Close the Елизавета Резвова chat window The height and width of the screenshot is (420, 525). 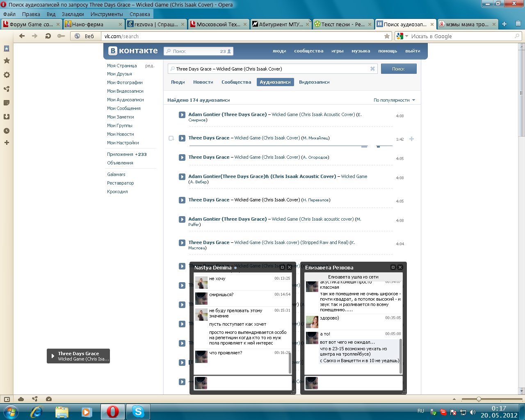[400, 267]
